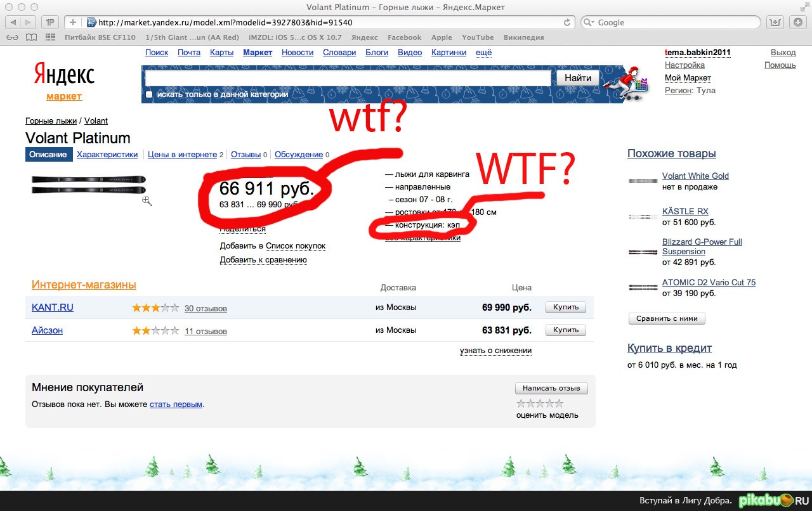Switch to the Характеристики tab
This screenshot has width=812, height=511.
[107, 154]
